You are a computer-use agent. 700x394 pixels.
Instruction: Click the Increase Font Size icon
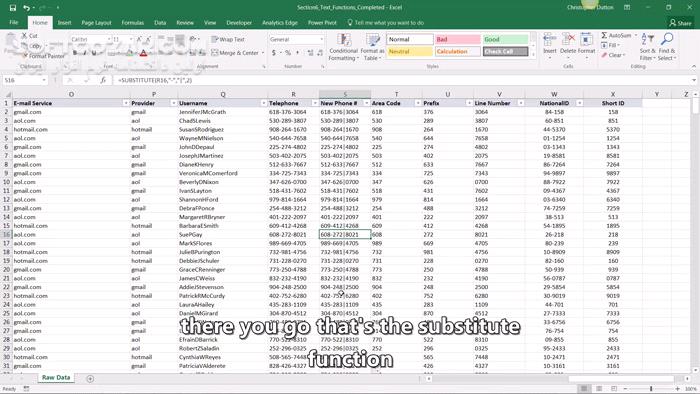point(139,39)
